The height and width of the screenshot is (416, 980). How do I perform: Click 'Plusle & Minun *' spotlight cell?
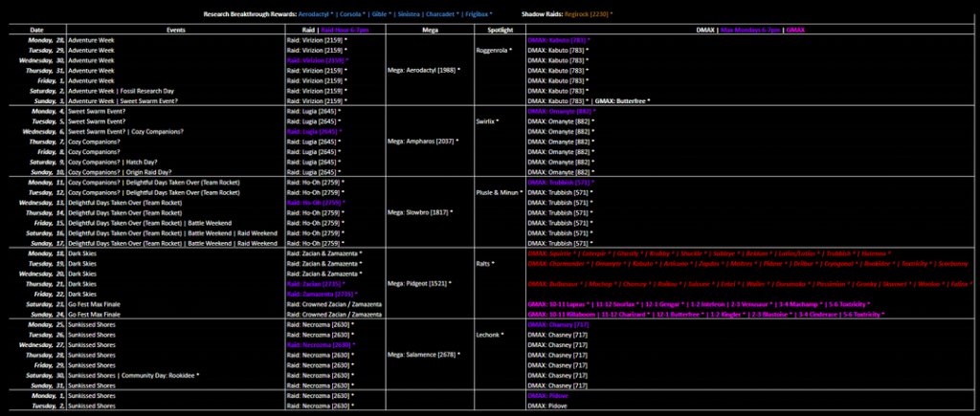[x=500, y=192]
